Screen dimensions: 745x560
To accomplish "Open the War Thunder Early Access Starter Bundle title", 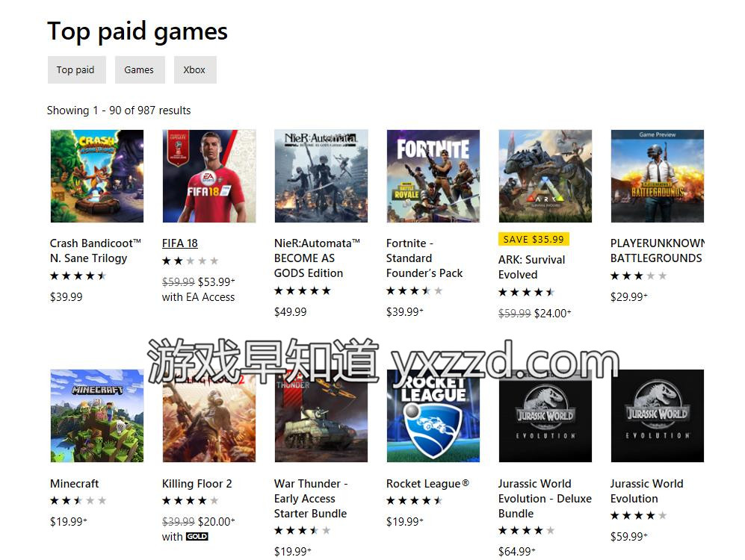I will coord(311,498).
